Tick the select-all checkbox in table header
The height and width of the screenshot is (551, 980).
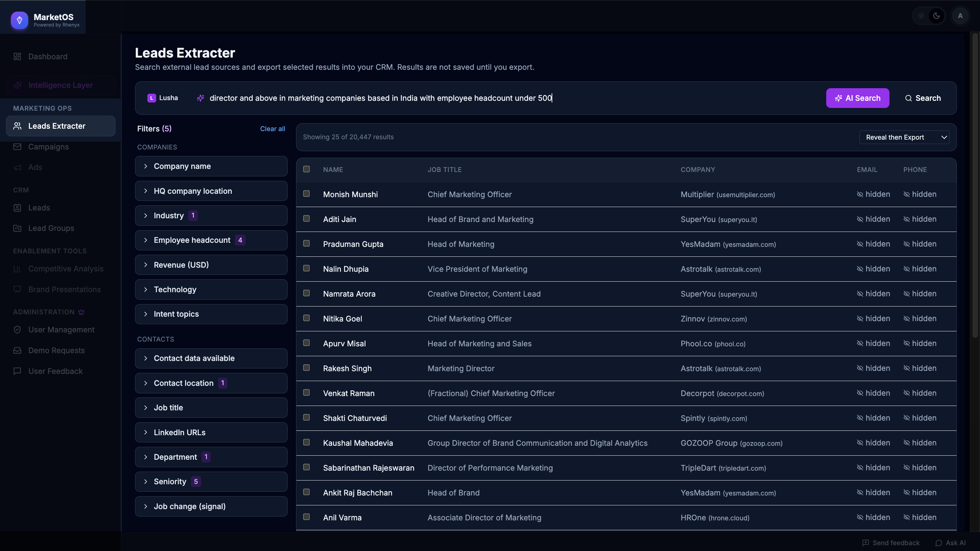(x=306, y=169)
